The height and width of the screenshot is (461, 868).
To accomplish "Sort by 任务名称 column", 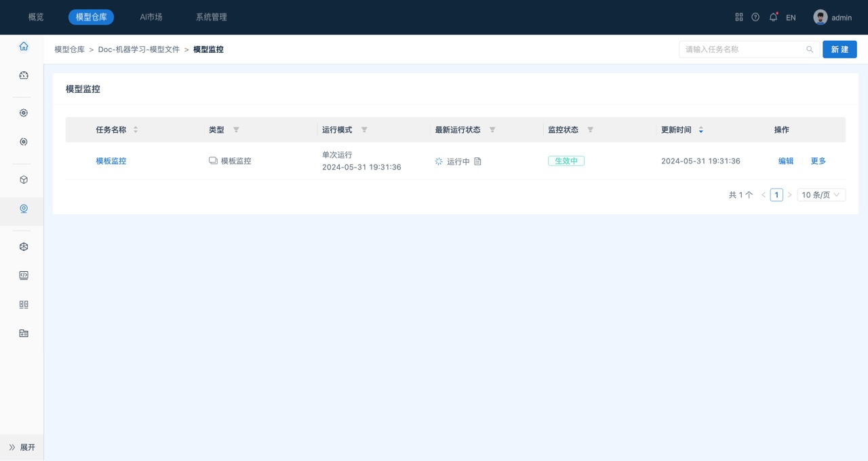I will coord(136,129).
